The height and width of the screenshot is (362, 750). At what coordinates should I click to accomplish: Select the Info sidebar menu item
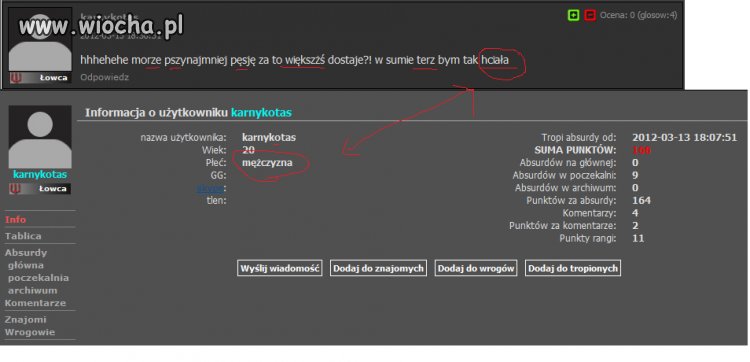click(15, 219)
